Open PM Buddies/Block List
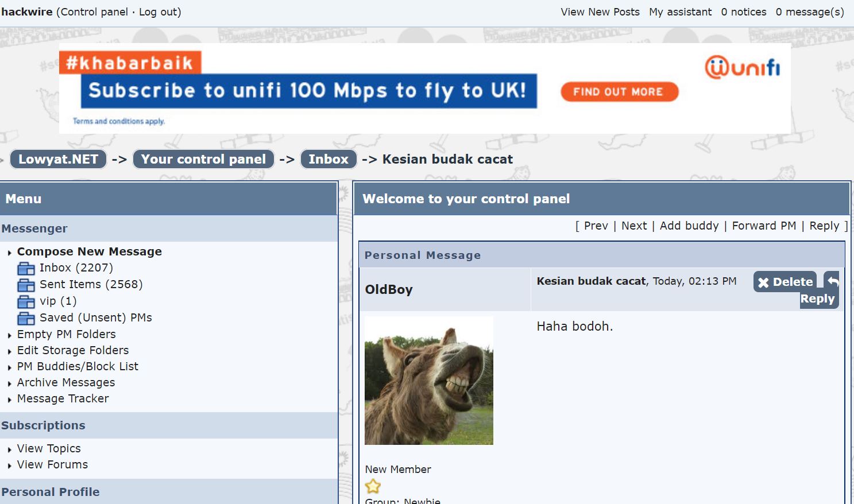854x504 pixels. click(78, 366)
